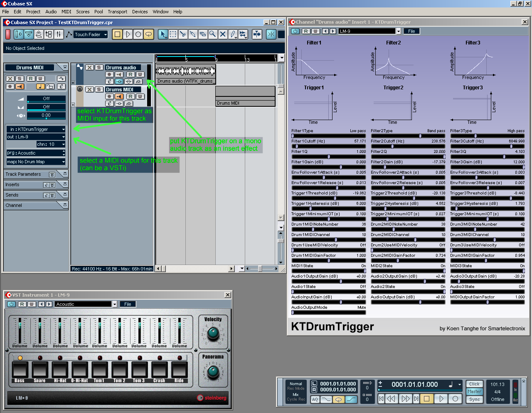
Task: Click the project toolbar Stop button
Action: pos(118,34)
